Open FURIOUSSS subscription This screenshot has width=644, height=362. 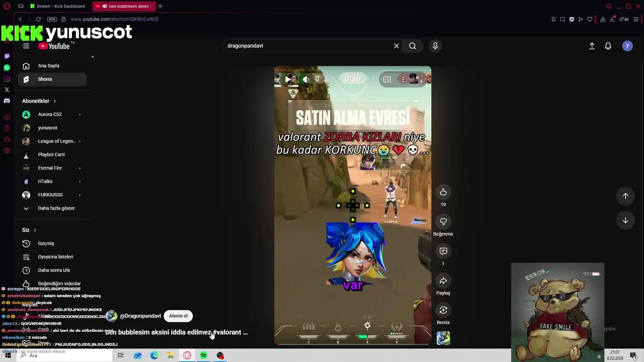[x=52, y=195]
